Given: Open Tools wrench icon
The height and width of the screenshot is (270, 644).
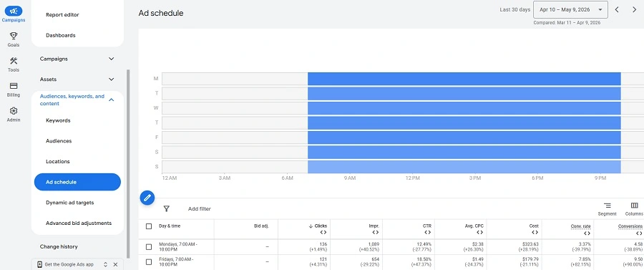Looking at the screenshot, I should [13, 61].
